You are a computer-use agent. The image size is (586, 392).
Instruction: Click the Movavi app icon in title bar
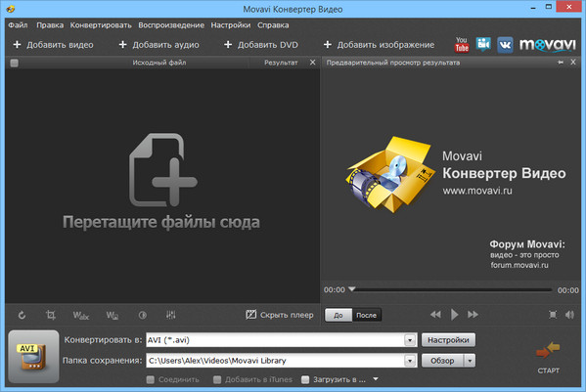point(10,8)
